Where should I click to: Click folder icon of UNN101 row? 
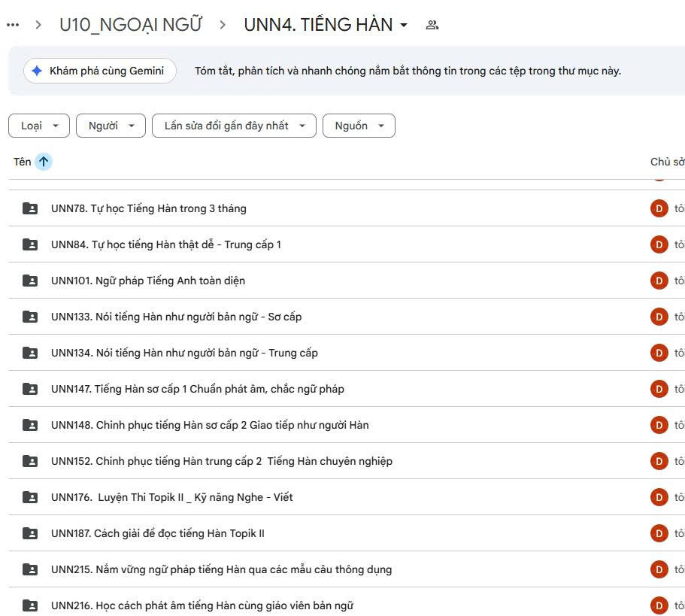[30, 281]
